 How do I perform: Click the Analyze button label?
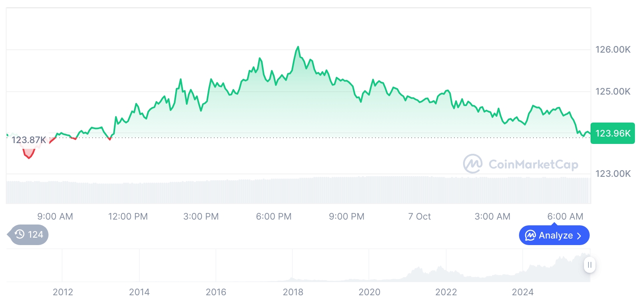[556, 236]
